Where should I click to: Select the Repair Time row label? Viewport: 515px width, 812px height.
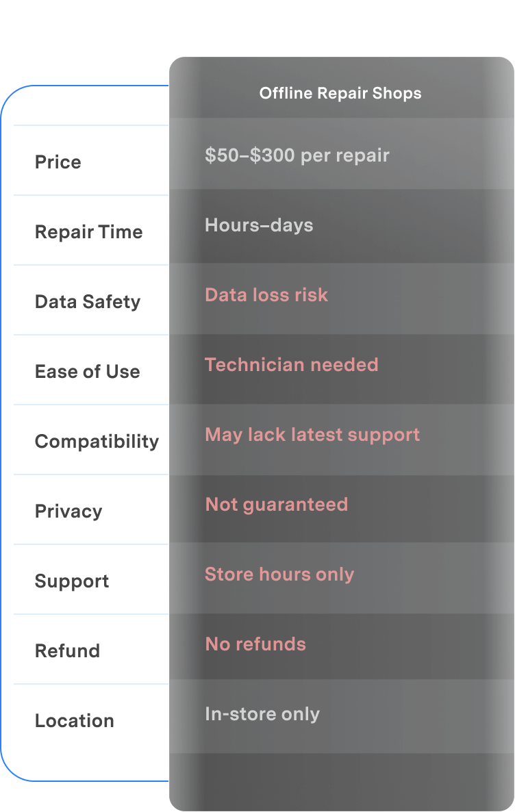[x=88, y=232]
